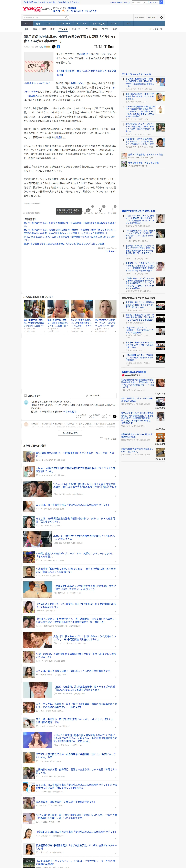This screenshot has height=868, width=186.
Task: Select the 科学 category
Action: click(95, 29)
